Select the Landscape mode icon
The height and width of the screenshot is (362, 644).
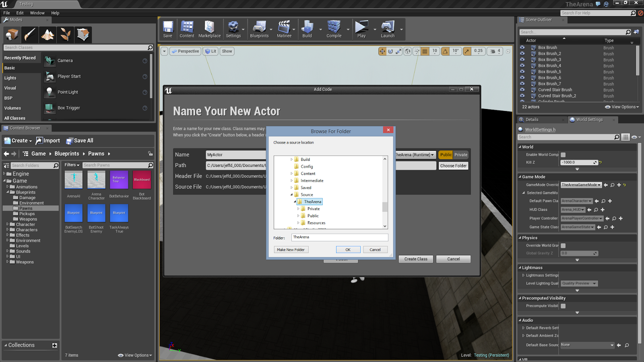point(47,35)
